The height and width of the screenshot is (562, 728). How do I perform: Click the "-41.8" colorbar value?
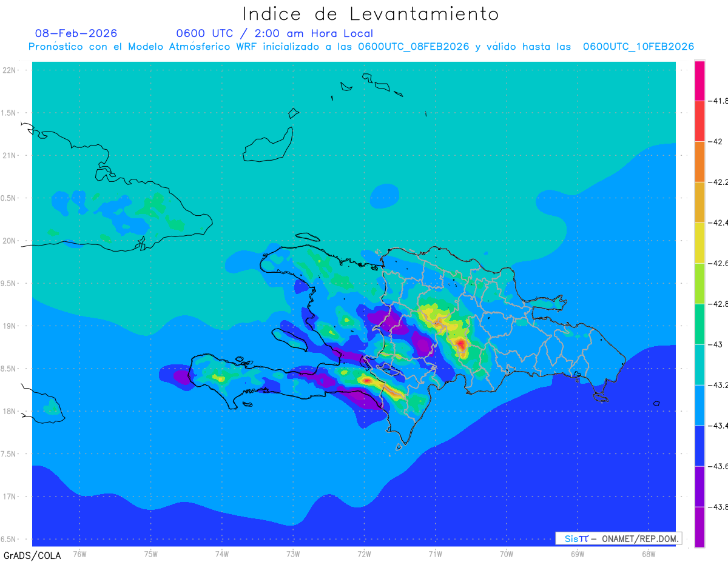point(718,101)
